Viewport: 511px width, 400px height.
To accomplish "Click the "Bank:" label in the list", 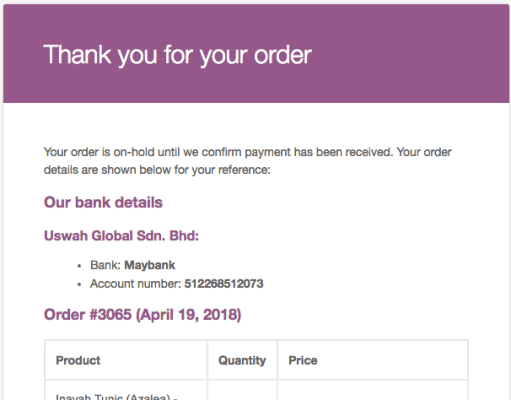I will click(105, 265).
